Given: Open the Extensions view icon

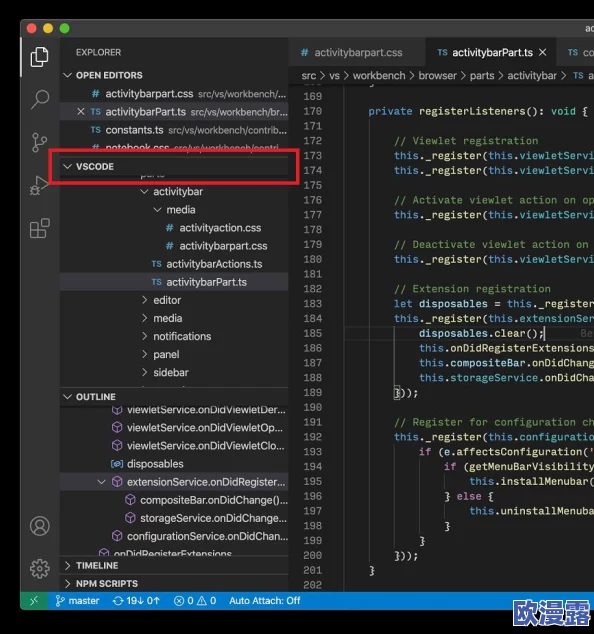Looking at the screenshot, I should coord(39,228).
